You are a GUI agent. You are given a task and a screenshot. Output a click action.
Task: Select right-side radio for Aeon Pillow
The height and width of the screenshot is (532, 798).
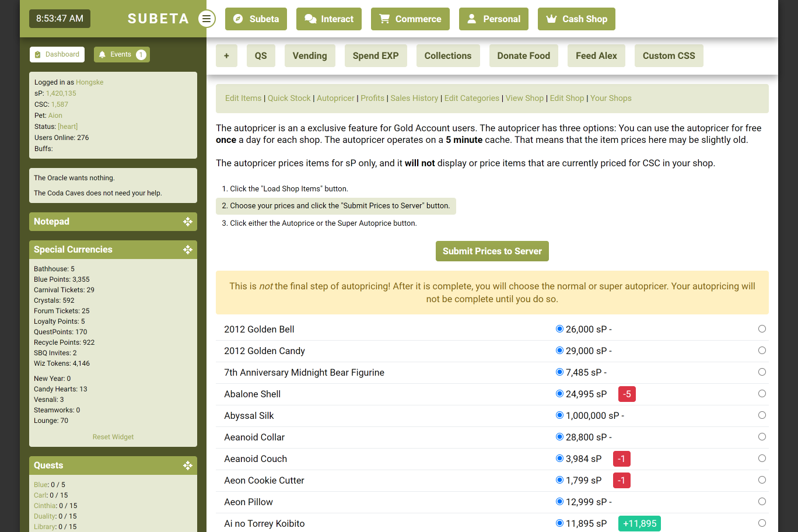(762, 502)
